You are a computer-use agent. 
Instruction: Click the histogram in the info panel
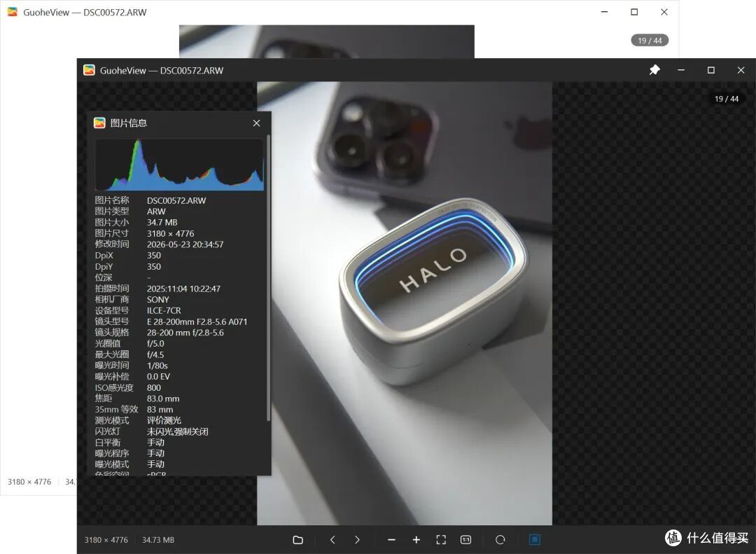pos(179,164)
